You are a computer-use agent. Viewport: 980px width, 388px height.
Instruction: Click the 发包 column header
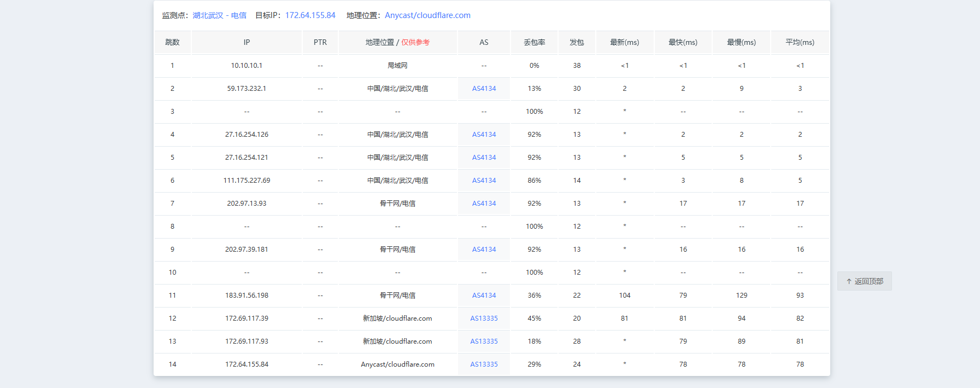tap(577, 42)
